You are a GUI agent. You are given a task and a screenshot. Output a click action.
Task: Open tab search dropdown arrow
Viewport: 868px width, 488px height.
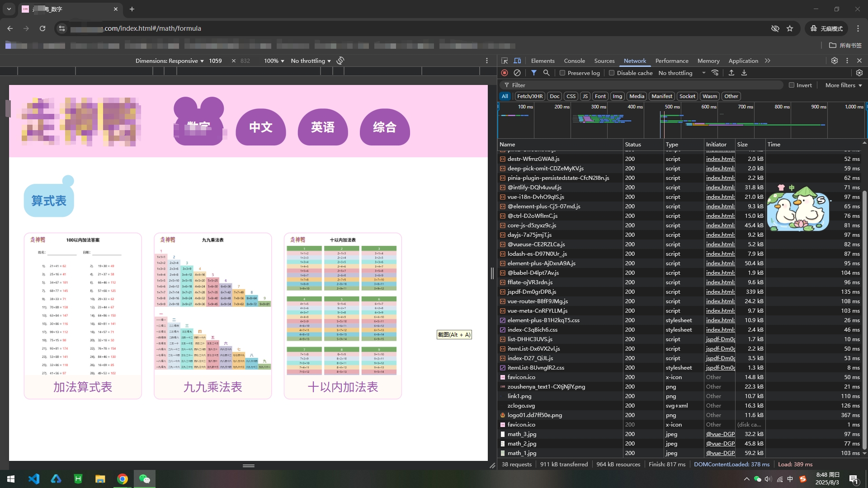[x=9, y=9]
